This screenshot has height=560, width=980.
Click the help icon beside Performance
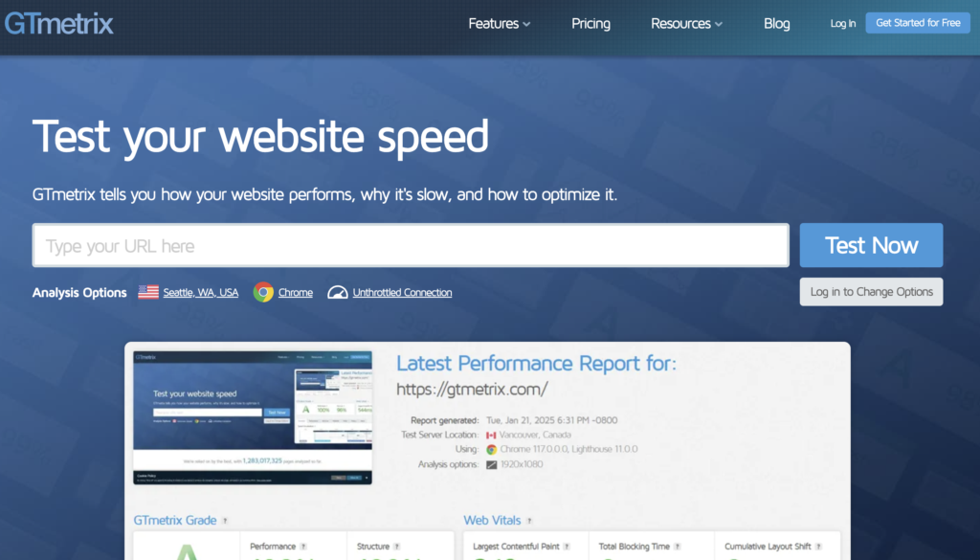coord(303,547)
